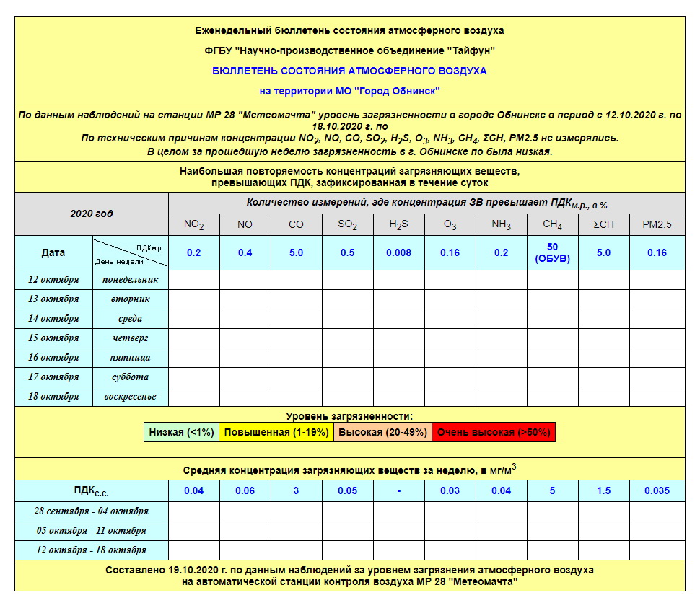700x603 pixels.
Task: Click the "четверг" weekday cell
Action: [130, 338]
